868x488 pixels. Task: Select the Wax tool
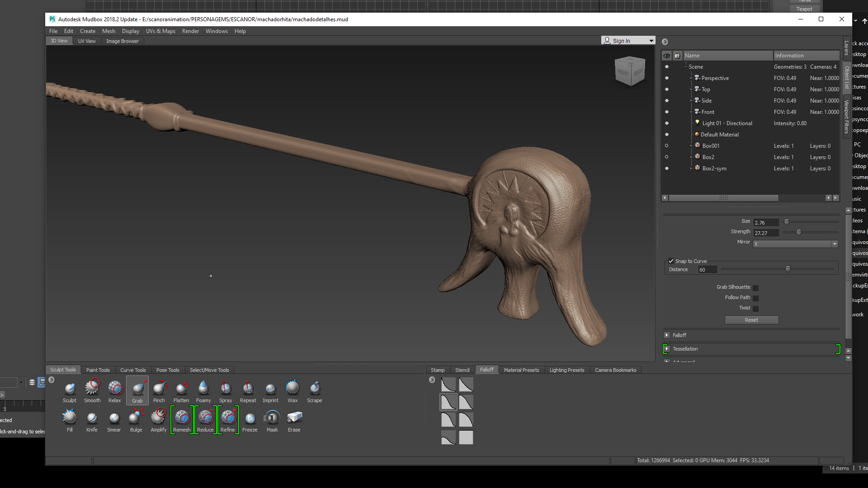[292, 392]
